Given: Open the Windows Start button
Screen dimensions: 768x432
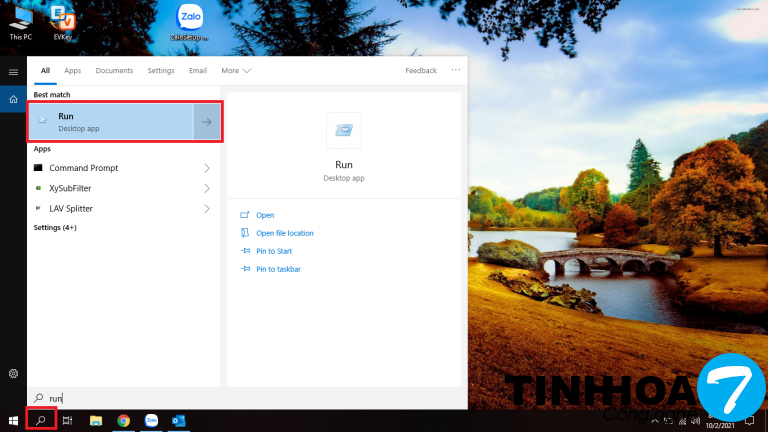Looking at the screenshot, I should [13, 421].
